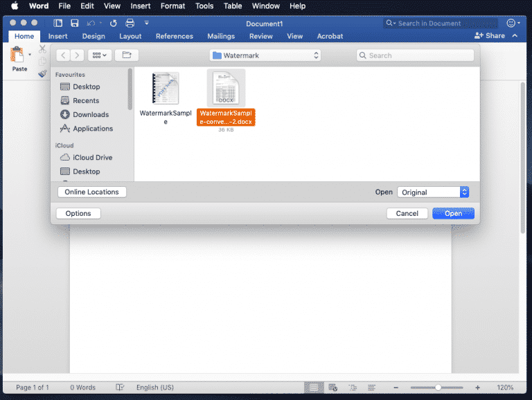The image size is (532, 400).
Task: Select the WatermarkSample file thumbnail
Action: (166, 89)
